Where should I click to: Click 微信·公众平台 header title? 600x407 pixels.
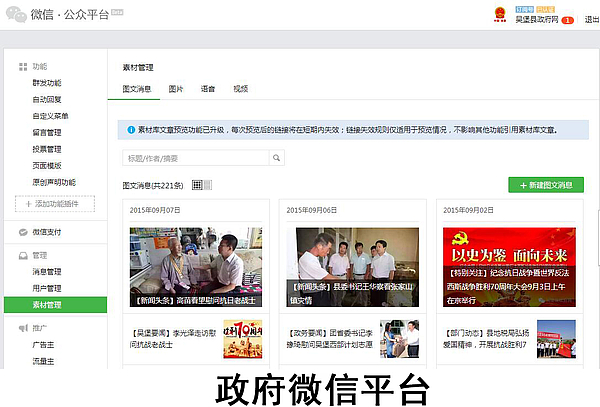coord(70,15)
